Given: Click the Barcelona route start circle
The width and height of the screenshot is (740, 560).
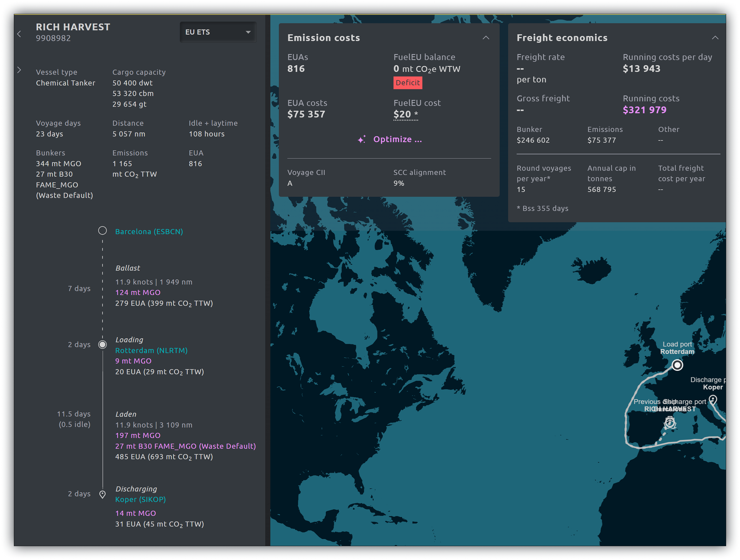Looking at the screenshot, I should [102, 231].
